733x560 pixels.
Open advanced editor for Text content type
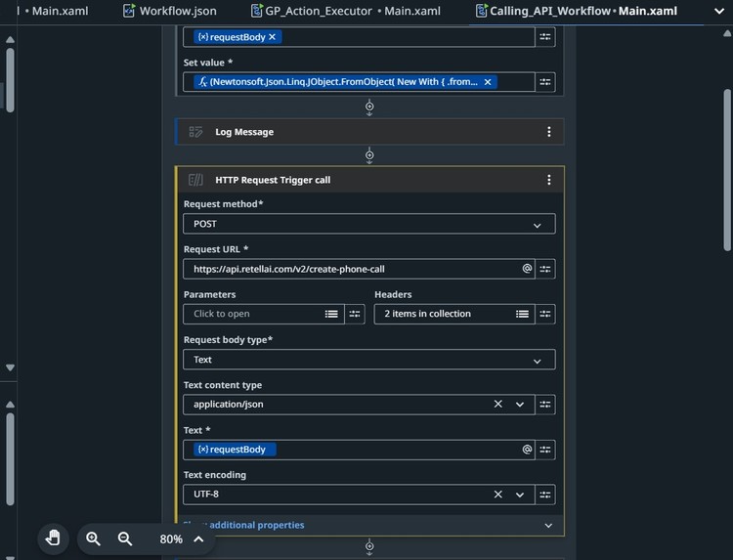(545, 405)
